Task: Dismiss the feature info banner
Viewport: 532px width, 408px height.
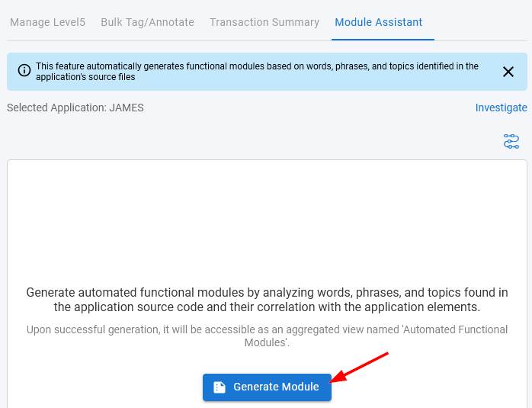Action: (508, 72)
